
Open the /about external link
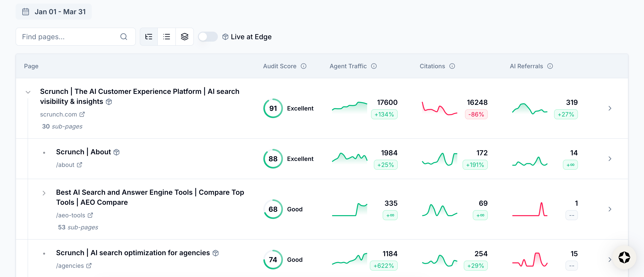click(79, 165)
